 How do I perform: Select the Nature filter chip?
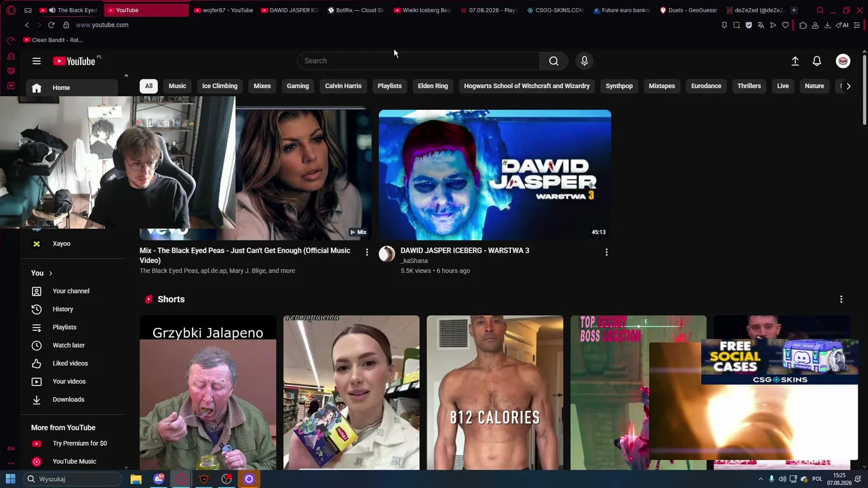click(x=814, y=86)
